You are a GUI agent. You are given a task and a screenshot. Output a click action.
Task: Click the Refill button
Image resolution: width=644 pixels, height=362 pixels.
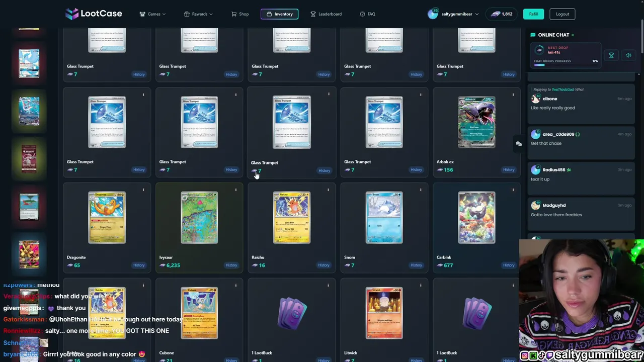[x=533, y=14]
